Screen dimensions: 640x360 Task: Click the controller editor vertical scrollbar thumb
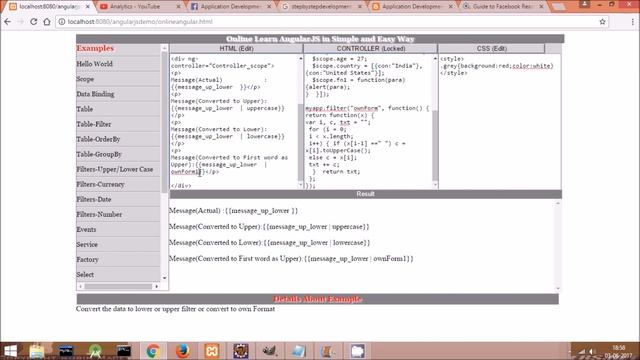coord(435,144)
